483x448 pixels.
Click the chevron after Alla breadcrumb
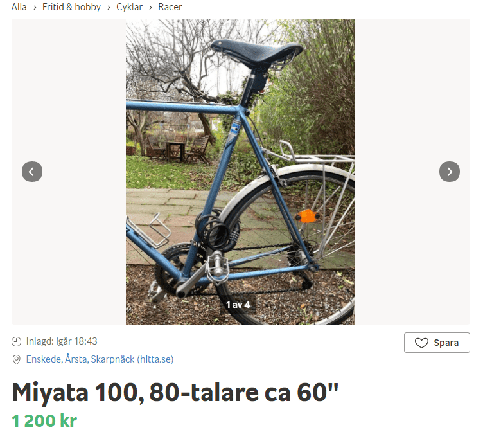point(35,8)
